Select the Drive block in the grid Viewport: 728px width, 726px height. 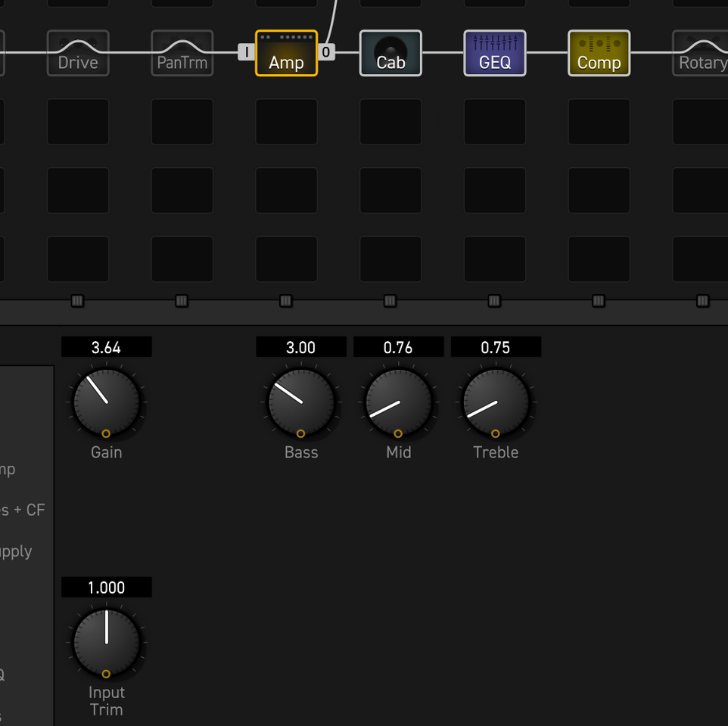click(x=78, y=53)
